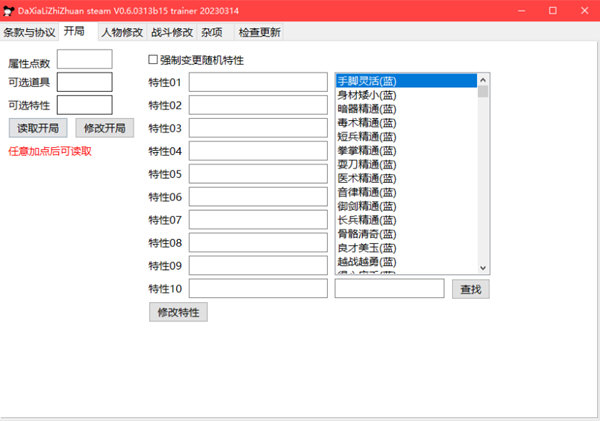The image size is (600, 421).
Task: Click the trait list scroll-down arrow
Action: (x=483, y=267)
